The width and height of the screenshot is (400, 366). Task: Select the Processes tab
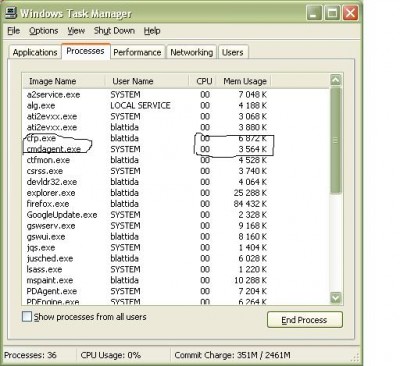click(85, 51)
